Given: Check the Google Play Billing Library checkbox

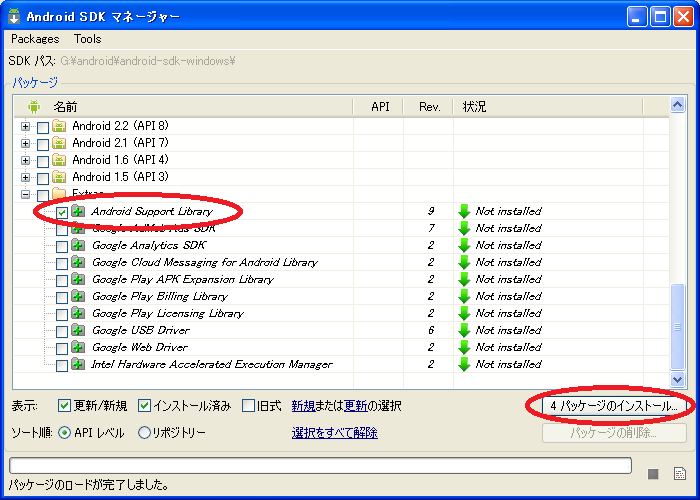Looking at the screenshot, I should coord(62,296).
